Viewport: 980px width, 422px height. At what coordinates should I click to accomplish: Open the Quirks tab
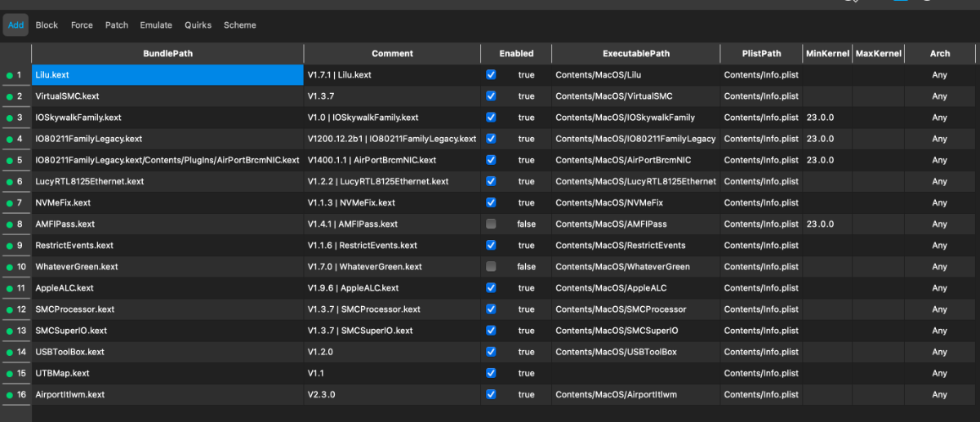198,25
